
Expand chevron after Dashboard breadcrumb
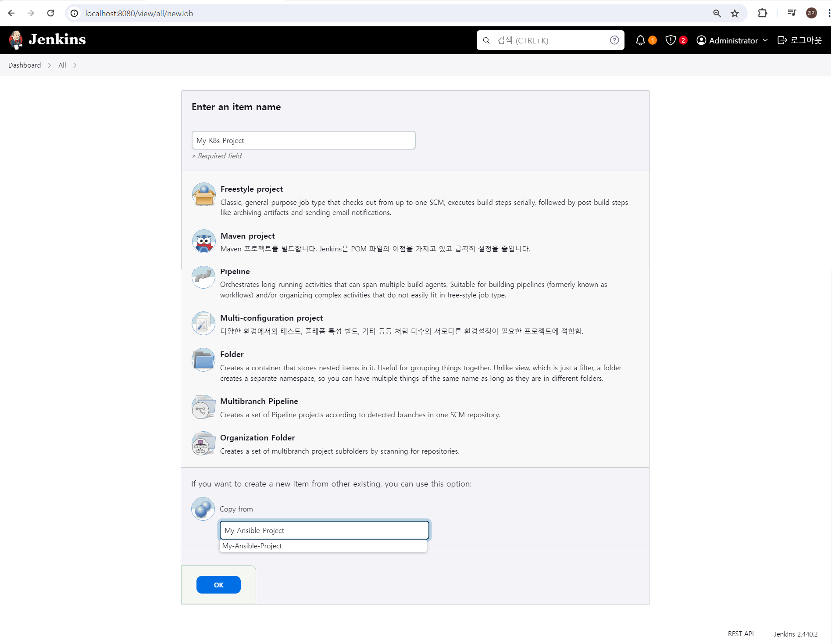coord(50,65)
